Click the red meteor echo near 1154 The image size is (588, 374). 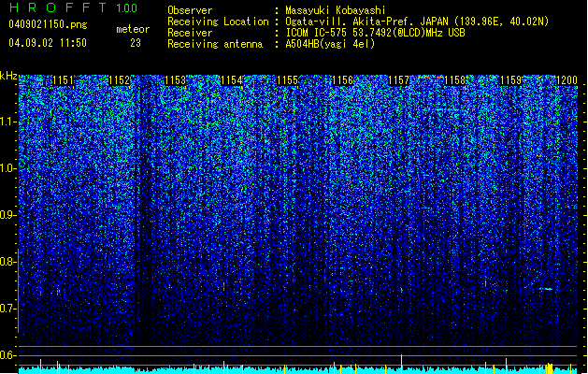coord(223,286)
